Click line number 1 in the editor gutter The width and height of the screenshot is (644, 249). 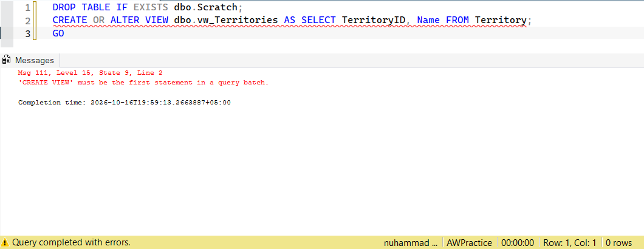click(x=27, y=7)
